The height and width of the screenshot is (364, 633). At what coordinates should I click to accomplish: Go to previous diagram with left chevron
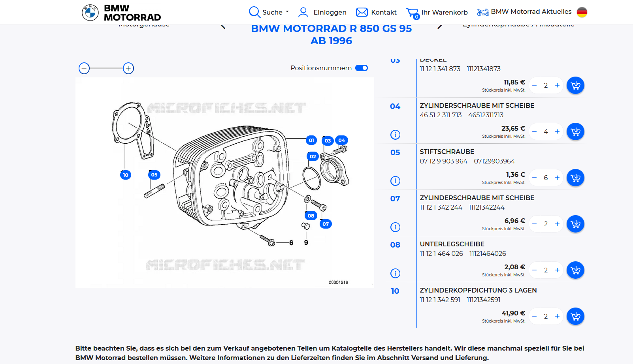[x=223, y=26]
